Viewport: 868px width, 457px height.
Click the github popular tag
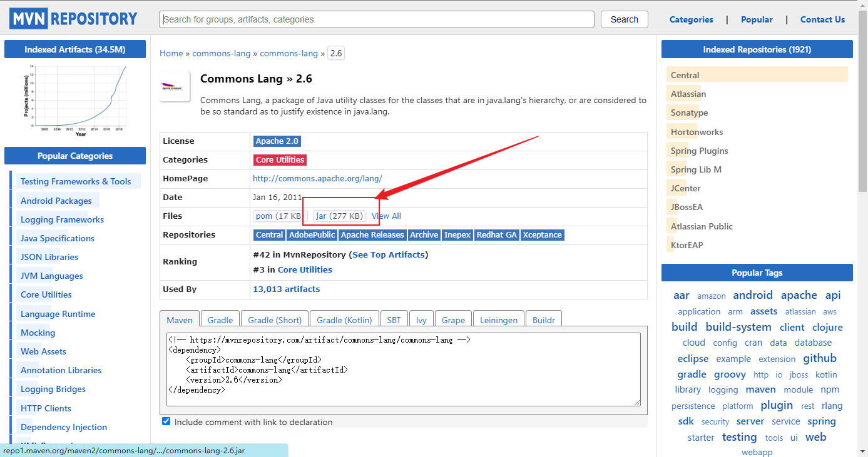tap(820, 358)
